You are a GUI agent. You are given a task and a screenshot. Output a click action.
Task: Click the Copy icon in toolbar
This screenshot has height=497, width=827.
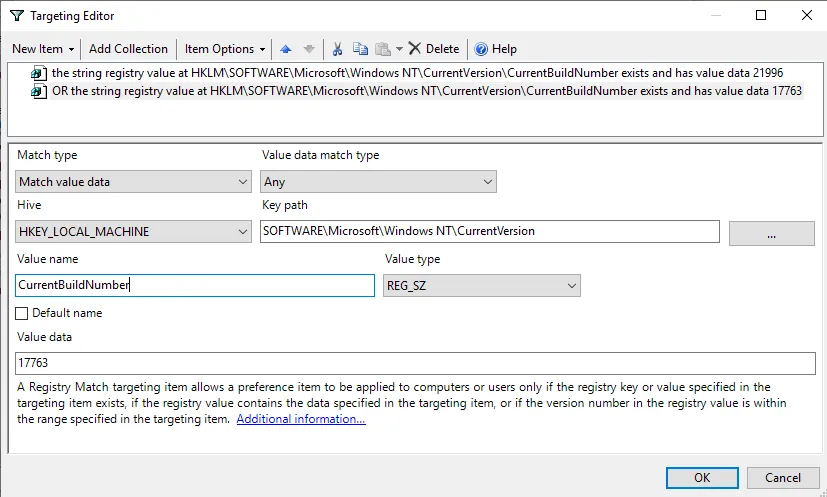(360, 49)
